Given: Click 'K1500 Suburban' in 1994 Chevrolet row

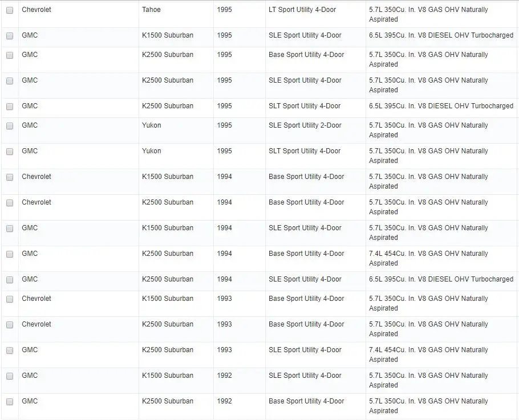Looking at the screenshot, I should 168,177.
